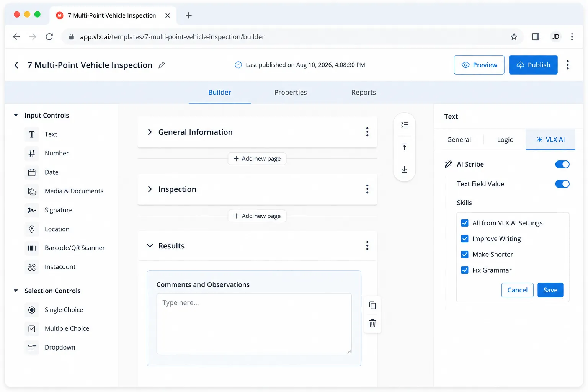Jump to top with the up arrow
The height and width of the screenshot is (392, 588).
[x=404, y=147]
